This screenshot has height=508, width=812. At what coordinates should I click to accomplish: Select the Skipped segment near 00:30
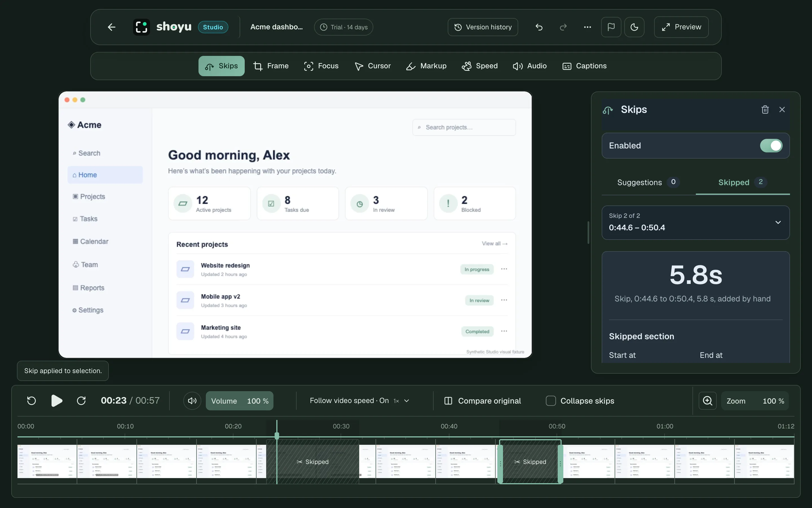coord(313,462)
